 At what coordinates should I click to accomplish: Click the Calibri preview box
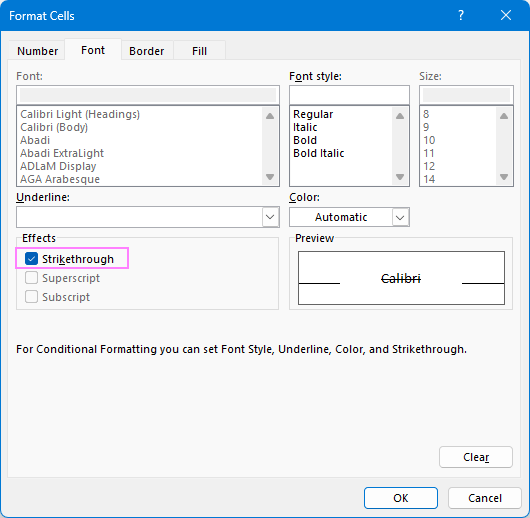point(401,278)
